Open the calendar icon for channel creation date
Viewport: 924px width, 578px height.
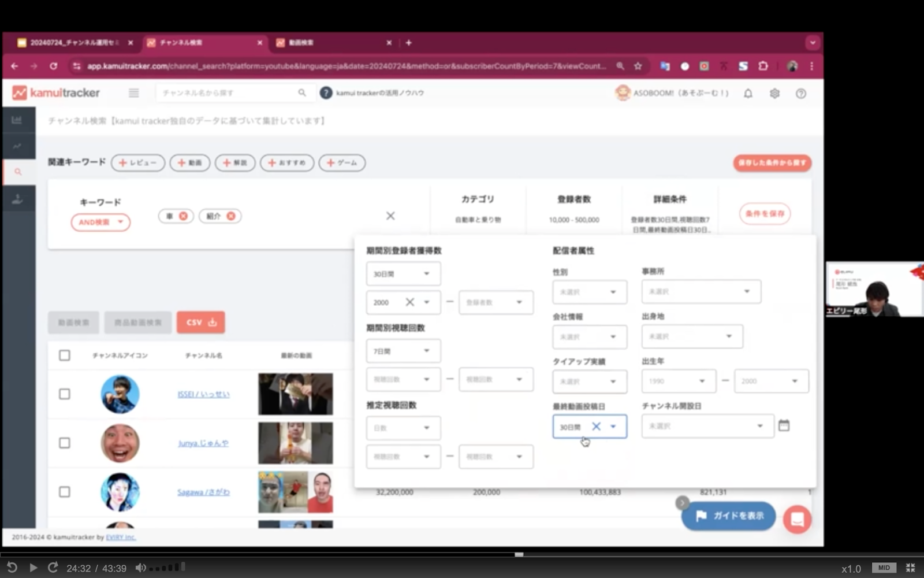(x=784, y=426)
